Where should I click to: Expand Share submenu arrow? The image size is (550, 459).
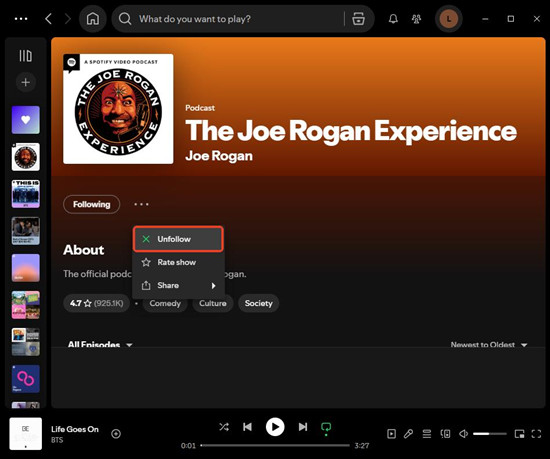click(x=213, y=286)
